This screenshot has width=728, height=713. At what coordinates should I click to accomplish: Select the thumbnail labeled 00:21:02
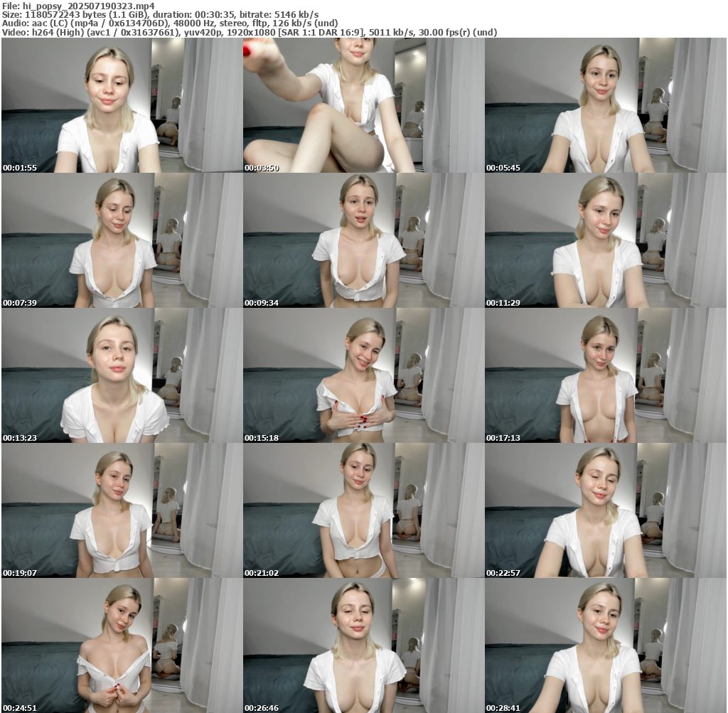pos(363,510)
